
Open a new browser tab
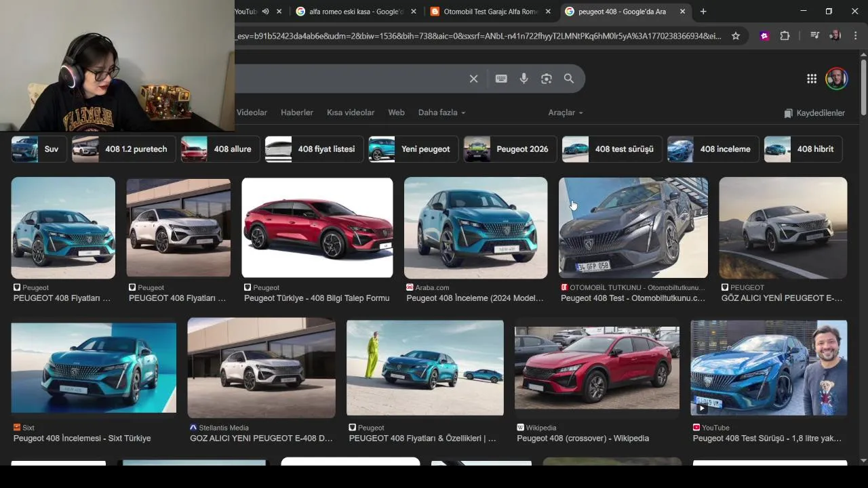703,12
